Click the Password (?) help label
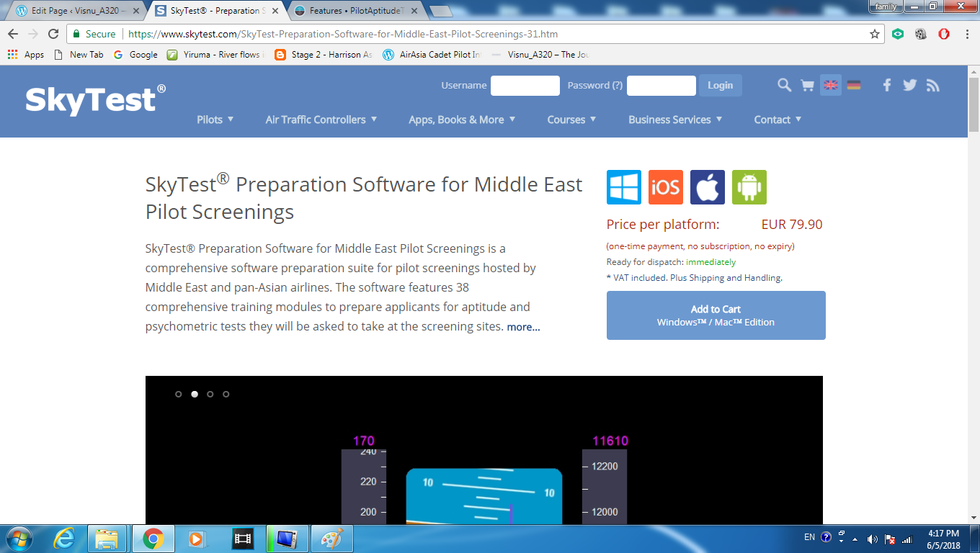This screenshot has width=980, height=553. point(595,85)
